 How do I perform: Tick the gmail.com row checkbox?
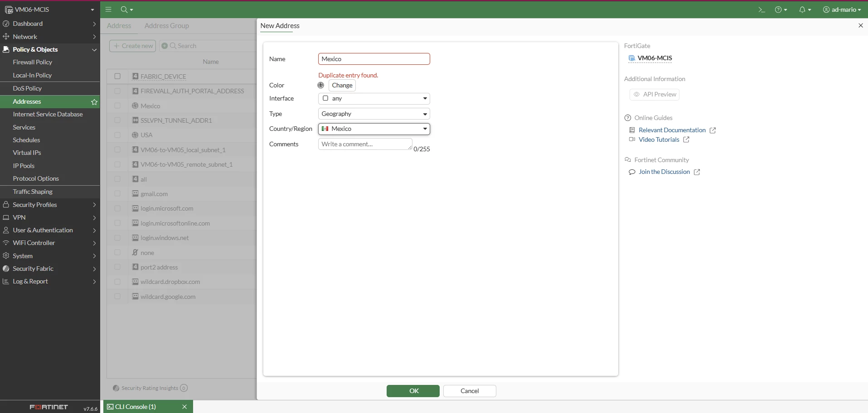[x=117, y=194]
